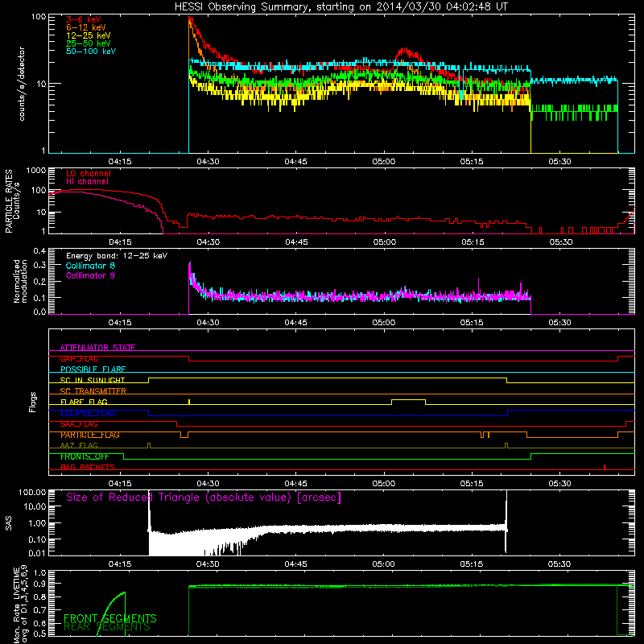This screenshot has height=644, width=644.
Task: Select the Collimator 8 legend label
Action: [x=90, y=266]
